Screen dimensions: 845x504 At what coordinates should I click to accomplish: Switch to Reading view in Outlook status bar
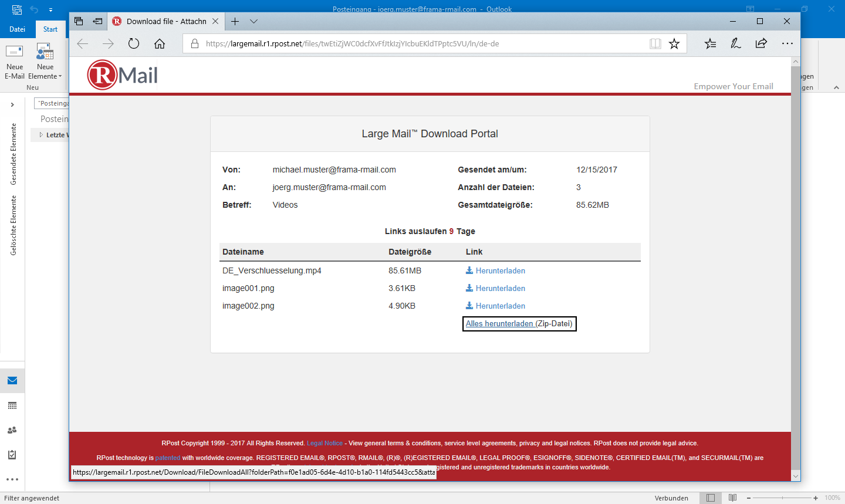[x=732, y=498]
